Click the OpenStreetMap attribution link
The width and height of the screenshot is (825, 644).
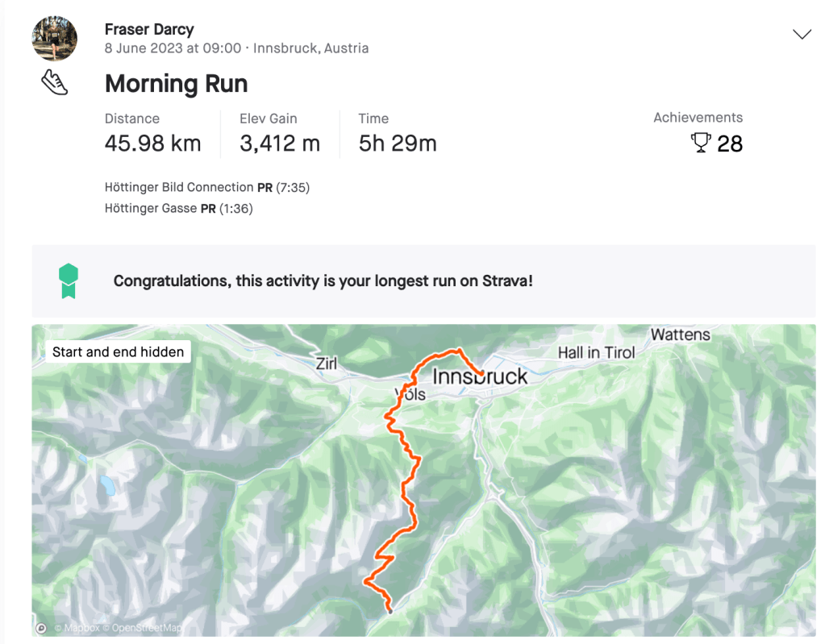click(146, 628)
